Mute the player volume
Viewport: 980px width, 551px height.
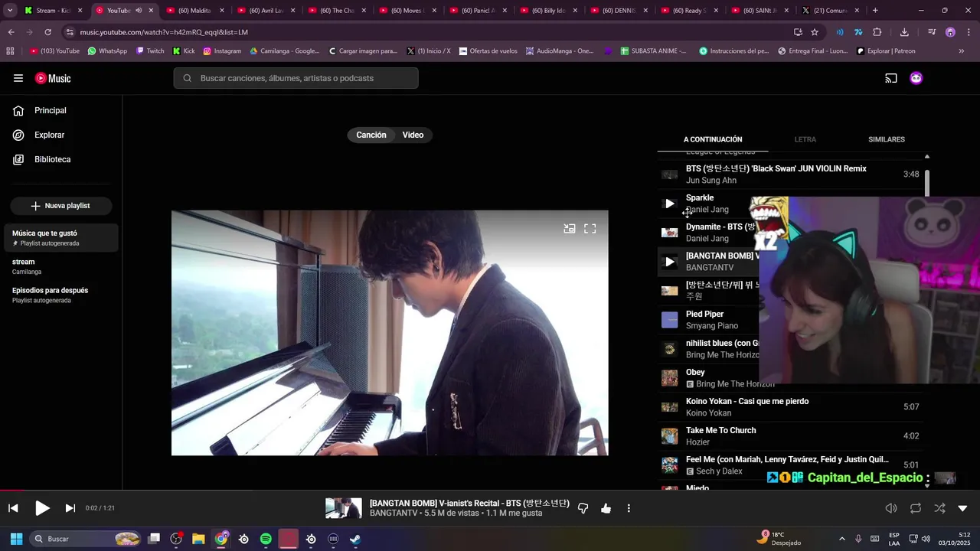(x=891, y=508)
